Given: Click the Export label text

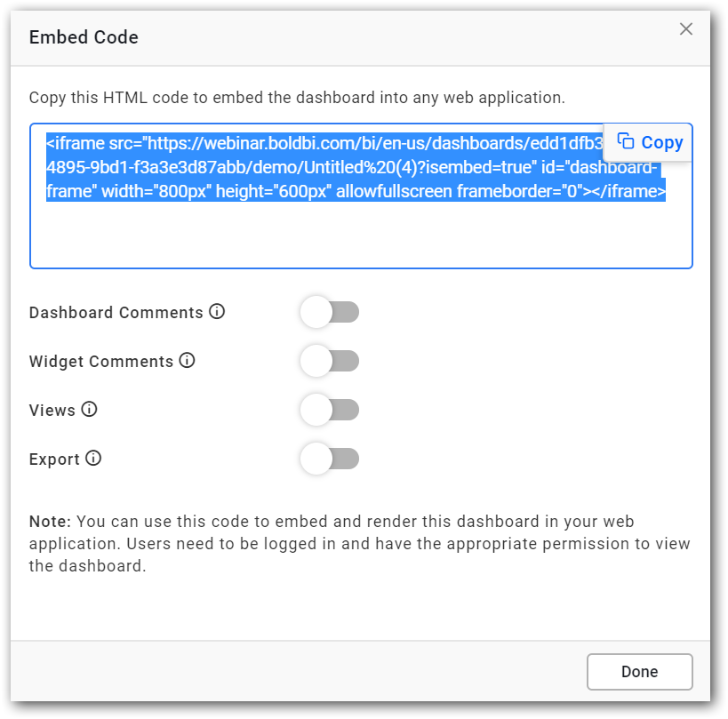Looking at the screenshot, I should tap(54, 459).
